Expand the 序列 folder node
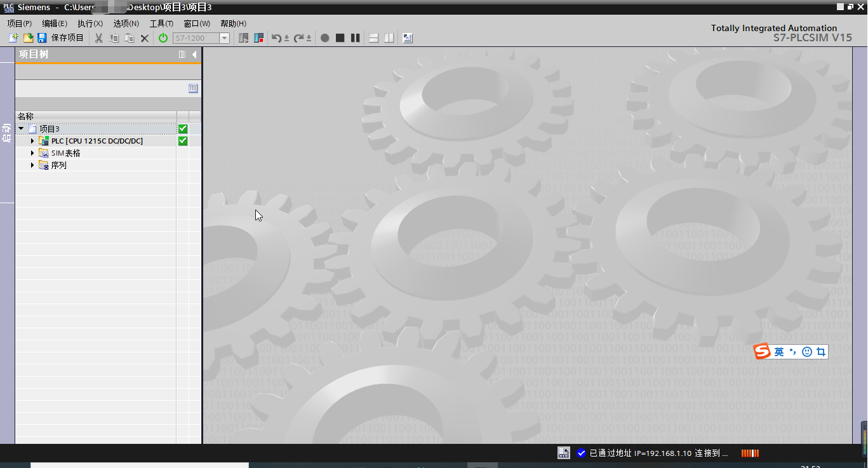This screenshot has width=868, height=468. pos(32,164)
